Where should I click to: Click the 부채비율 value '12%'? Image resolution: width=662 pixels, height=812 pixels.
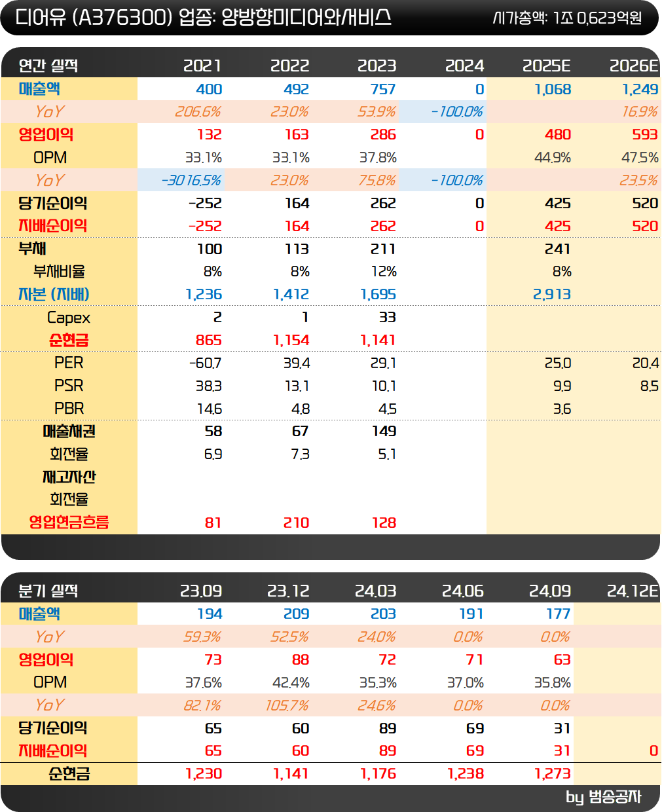tap(384, 272)
